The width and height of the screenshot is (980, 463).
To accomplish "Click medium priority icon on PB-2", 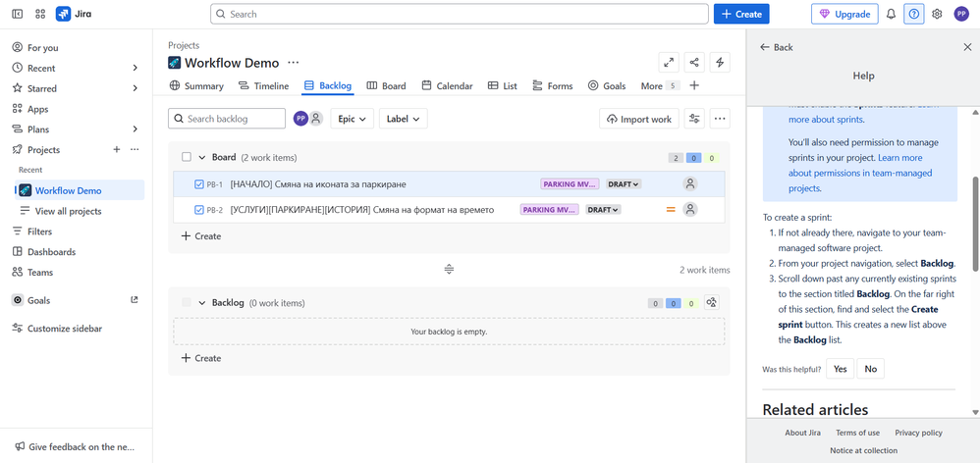I will [671, 210].
